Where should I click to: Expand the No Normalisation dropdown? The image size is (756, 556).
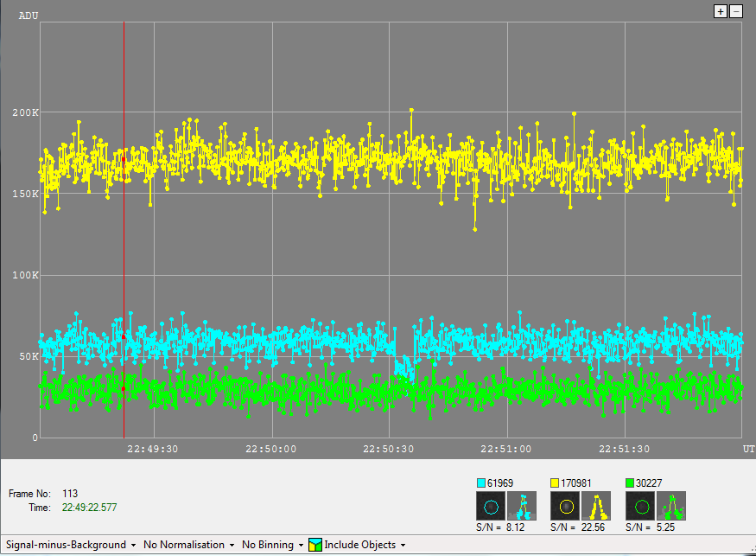point(188,545)
